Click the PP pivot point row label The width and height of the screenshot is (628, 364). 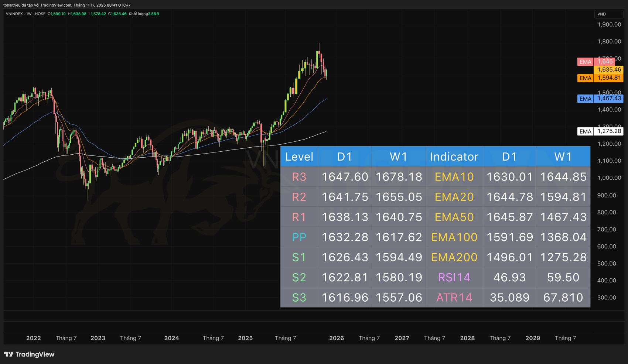coord(299,237)
